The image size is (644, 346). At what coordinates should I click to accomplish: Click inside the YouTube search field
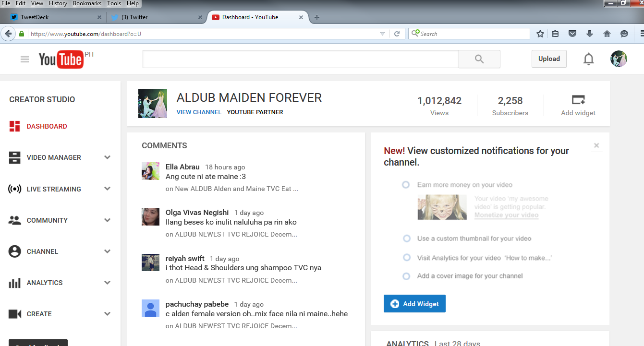point(301,59)
